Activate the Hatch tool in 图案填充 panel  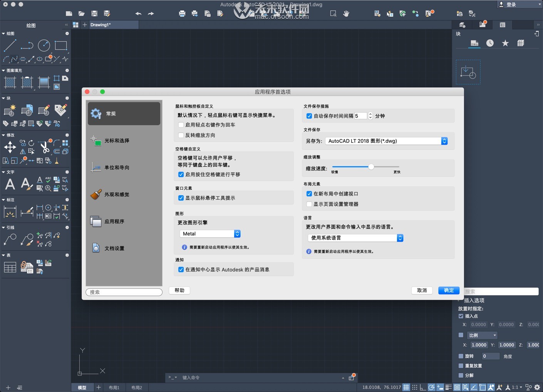pyautogui.click(x=10, y=82)
